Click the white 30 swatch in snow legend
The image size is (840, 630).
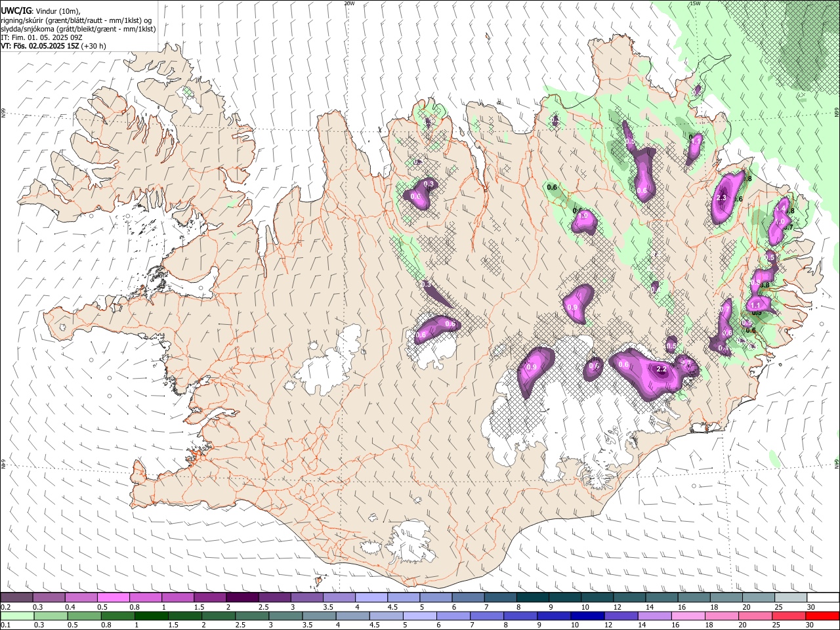(x=823, y=597)
